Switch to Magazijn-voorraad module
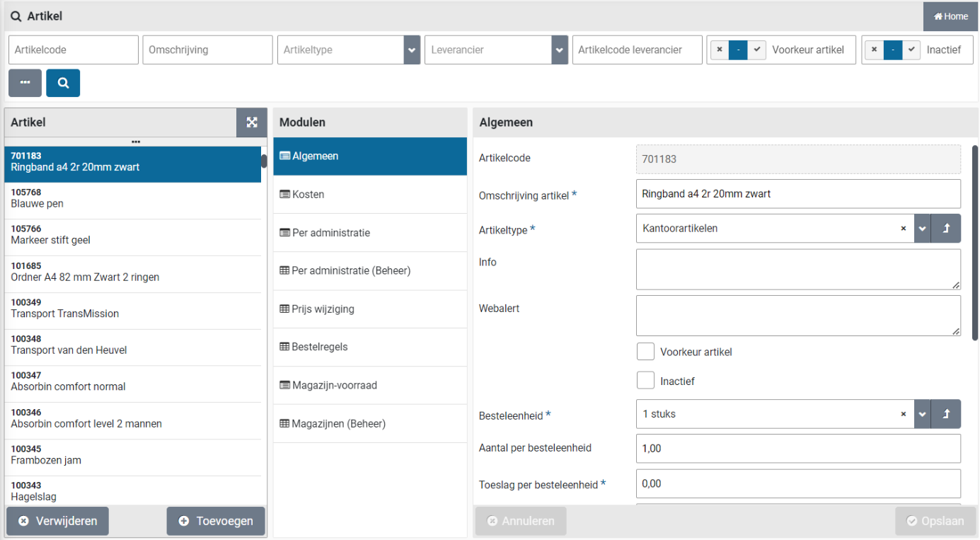 (369, 386)
